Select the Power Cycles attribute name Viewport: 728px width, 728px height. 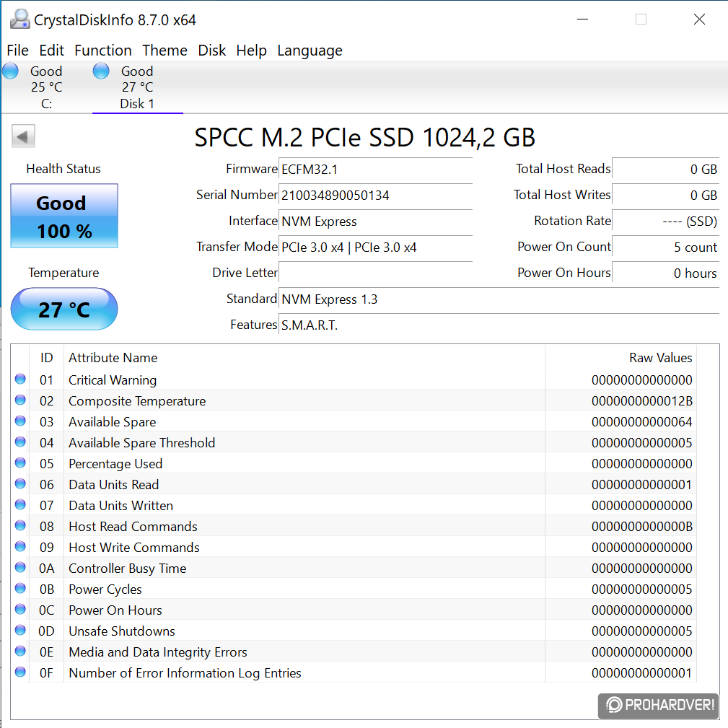pos(105,589)
